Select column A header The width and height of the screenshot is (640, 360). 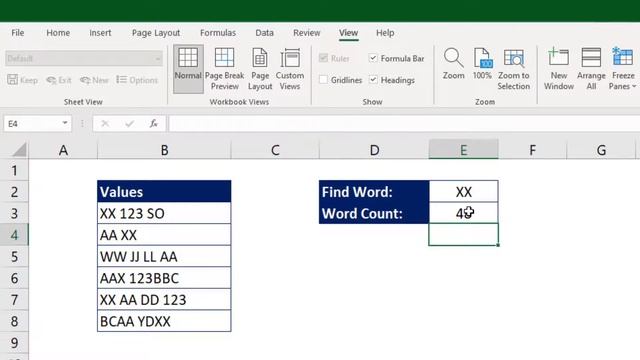(63, 150)
